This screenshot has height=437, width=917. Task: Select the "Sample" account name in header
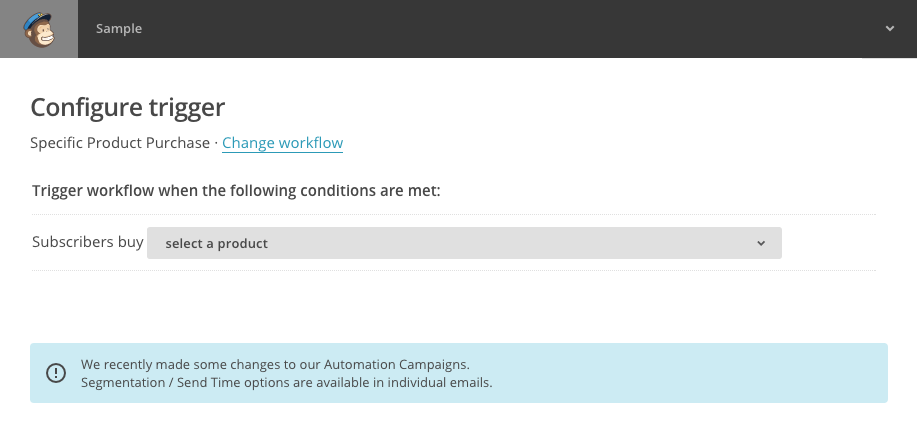coord(119,29)
